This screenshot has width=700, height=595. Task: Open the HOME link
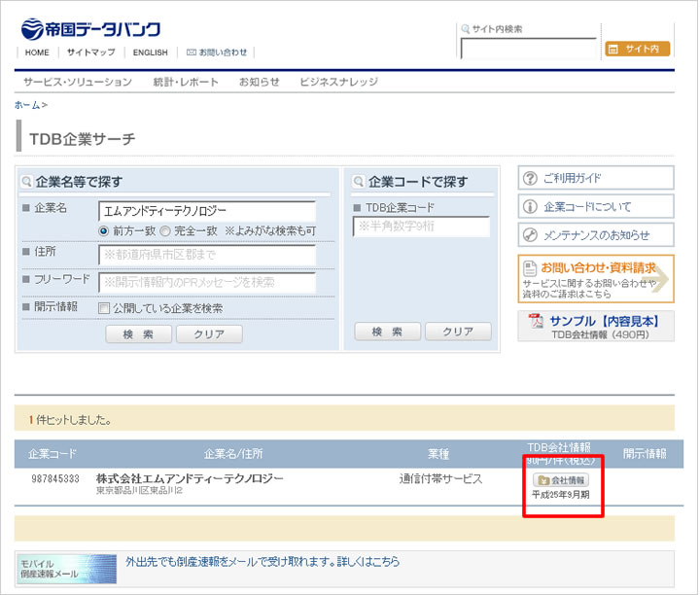37,52
